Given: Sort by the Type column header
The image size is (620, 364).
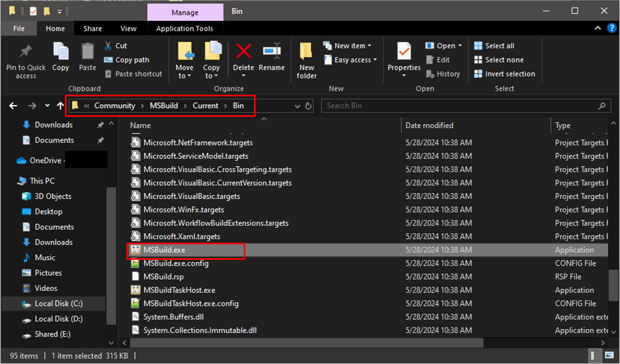Looking at the screenshot, I should click(563, 125).
